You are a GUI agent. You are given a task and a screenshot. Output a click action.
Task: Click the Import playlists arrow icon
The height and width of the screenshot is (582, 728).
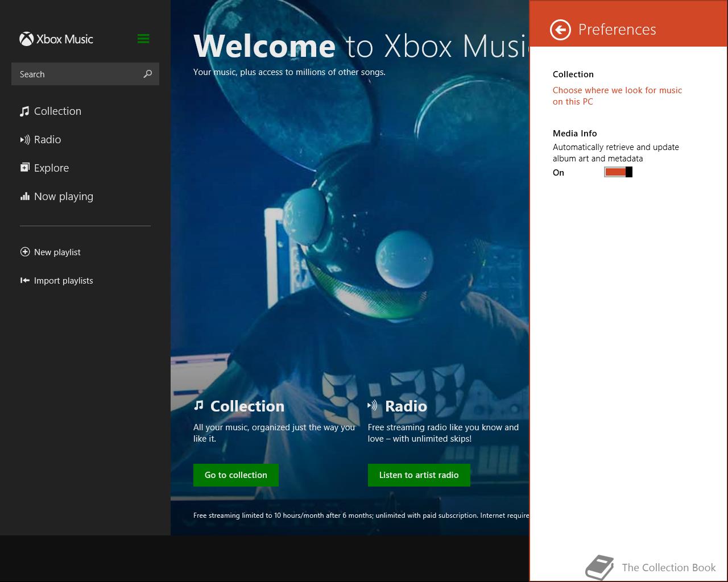coord(25,280)
